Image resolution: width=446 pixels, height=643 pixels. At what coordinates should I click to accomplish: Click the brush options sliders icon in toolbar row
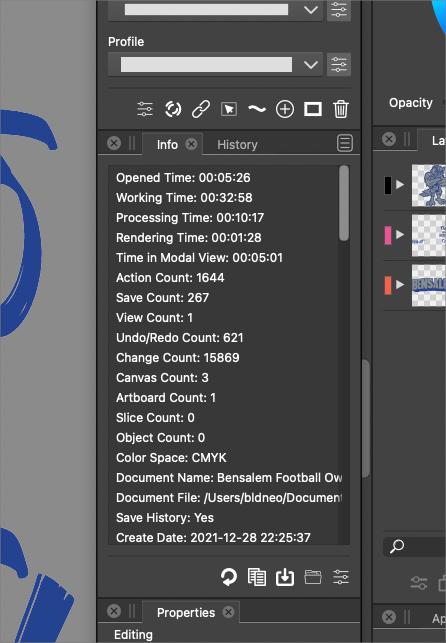click(x=145, y=109)
